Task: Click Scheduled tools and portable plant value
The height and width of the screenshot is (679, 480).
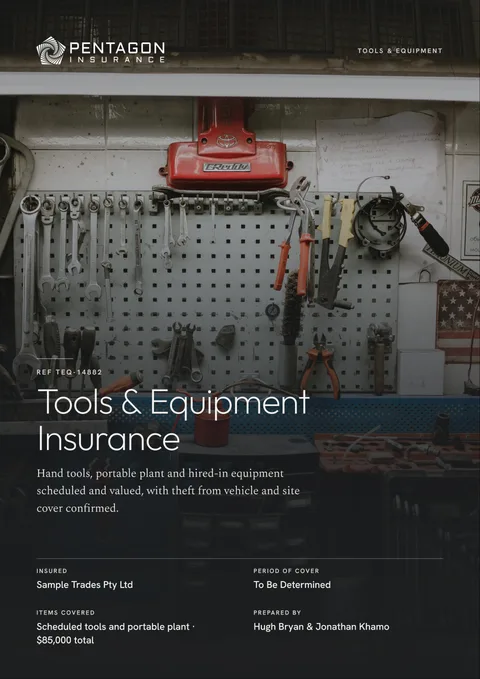Action: (x=115, y=633)
